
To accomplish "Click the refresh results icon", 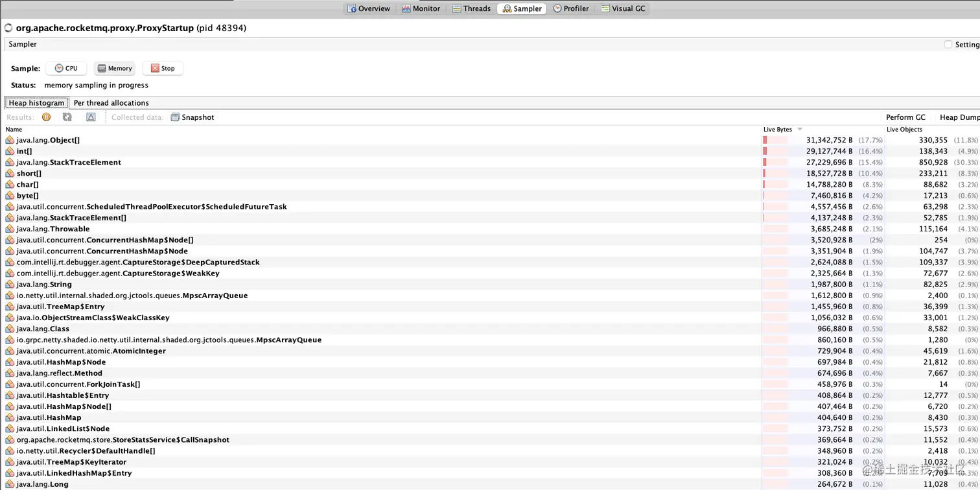I will click(x=67, y=117).
